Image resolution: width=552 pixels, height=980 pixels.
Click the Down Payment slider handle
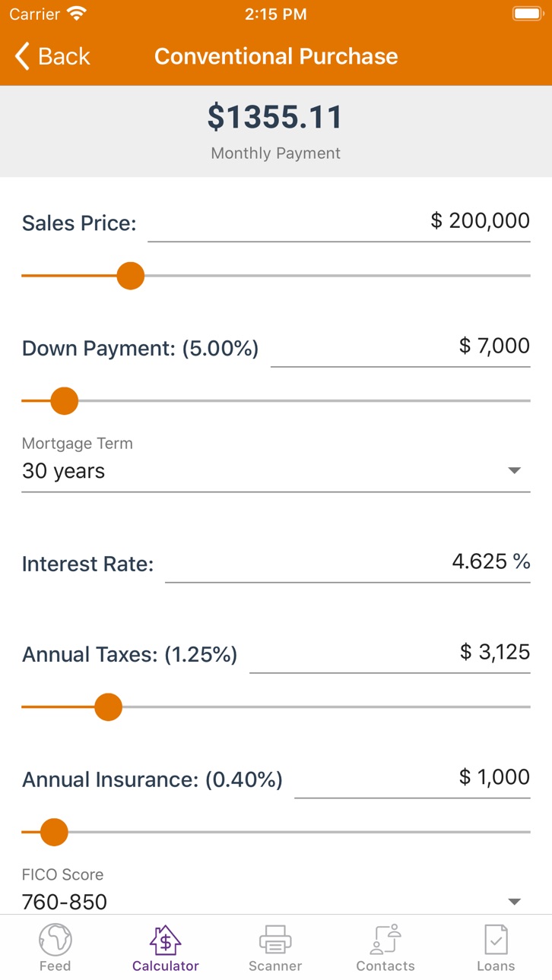[x=65, y=400]
